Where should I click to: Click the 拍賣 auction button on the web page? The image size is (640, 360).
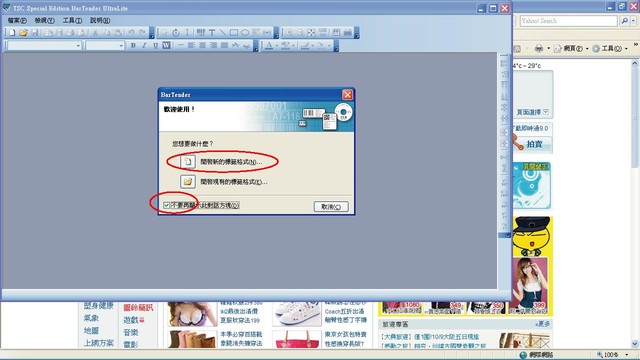point(534,144)
